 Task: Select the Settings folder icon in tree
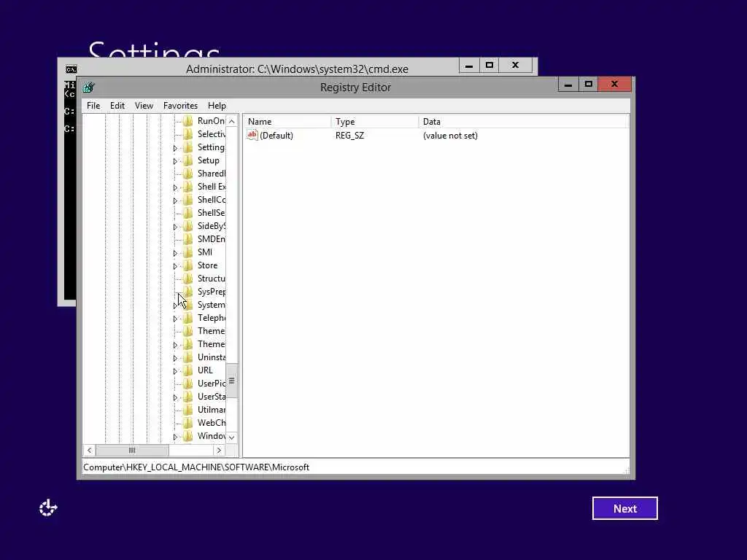(x=188, y=147)
